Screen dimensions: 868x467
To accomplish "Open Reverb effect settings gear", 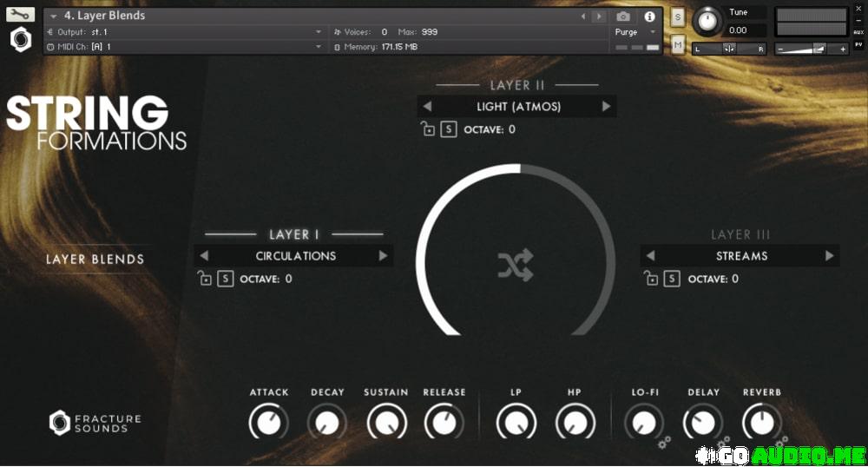I will (x=781, y=442).
